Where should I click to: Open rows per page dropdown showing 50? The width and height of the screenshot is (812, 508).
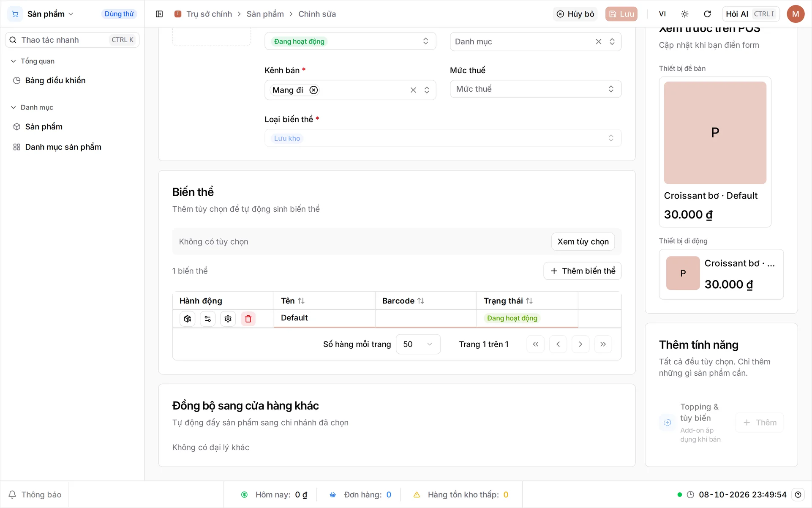418,344
